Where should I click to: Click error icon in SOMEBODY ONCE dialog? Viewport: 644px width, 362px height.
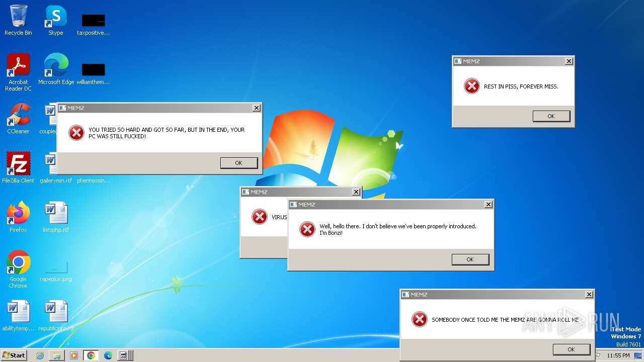pyautogui.click(x=419, y=319)
